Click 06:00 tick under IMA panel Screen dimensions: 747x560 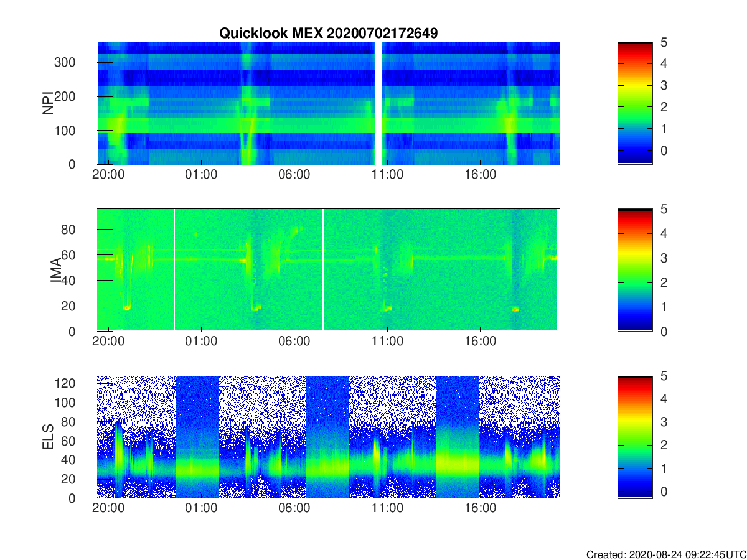(x=294, y=342)
